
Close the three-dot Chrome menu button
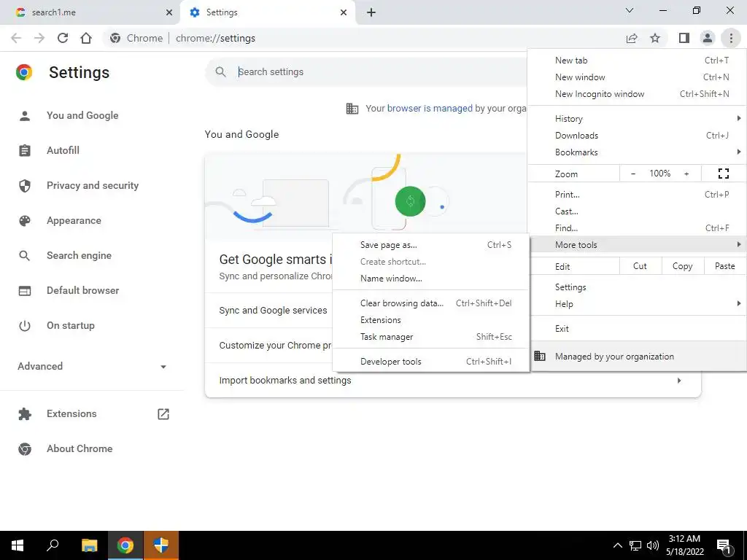coord(731,38)
